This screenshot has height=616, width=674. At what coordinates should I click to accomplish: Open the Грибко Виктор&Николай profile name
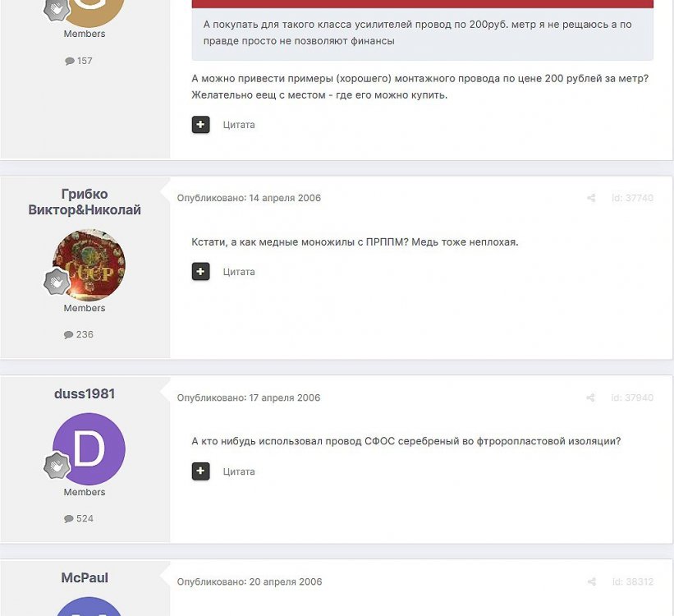85,202
